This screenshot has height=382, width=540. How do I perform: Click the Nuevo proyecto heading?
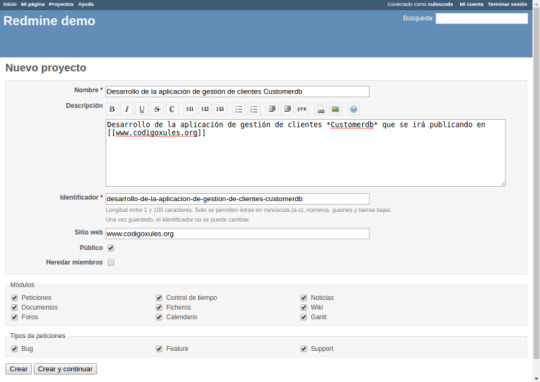pyautogui.click(x=46, y=68)
